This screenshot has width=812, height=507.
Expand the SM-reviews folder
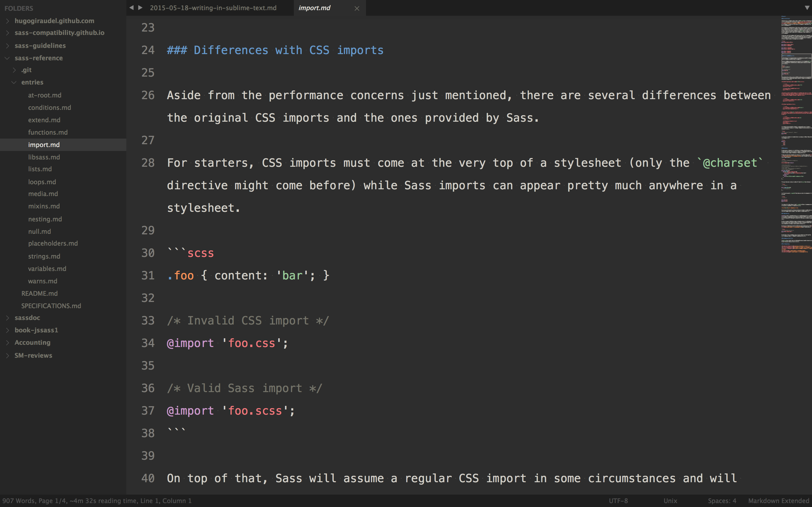click(x=7, y=355)
